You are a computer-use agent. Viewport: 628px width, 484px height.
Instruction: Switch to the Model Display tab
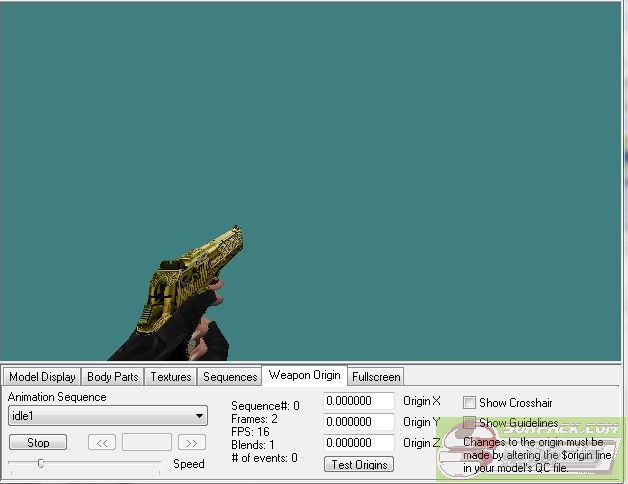pos(43,377)
